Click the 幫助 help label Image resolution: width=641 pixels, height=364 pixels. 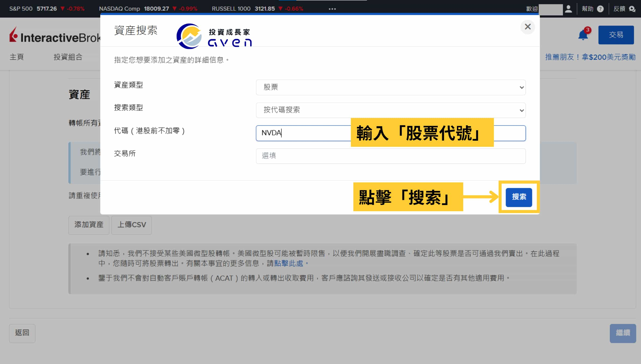tap(587, 9)
